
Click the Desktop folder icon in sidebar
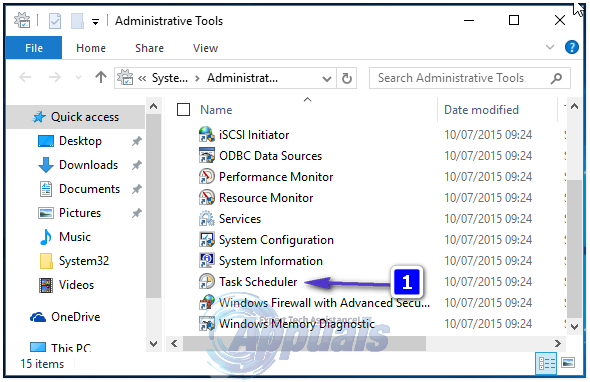click(46, 141)
